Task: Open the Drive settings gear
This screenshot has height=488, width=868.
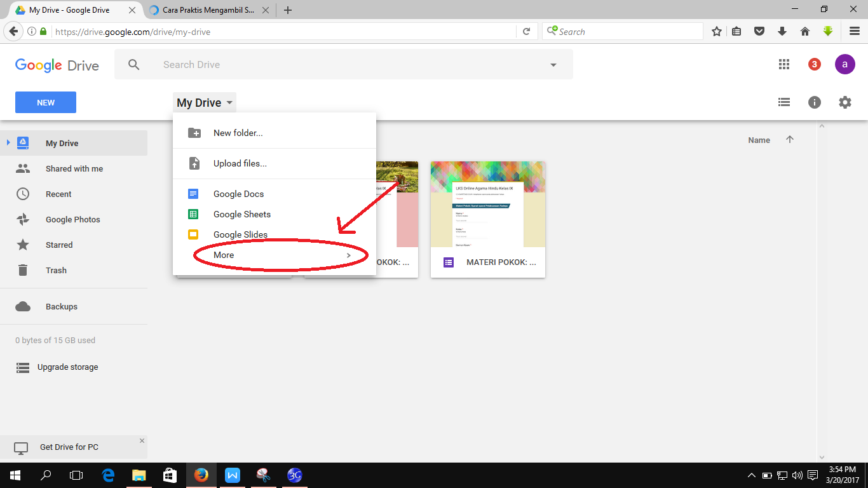Action: [844, 102]
